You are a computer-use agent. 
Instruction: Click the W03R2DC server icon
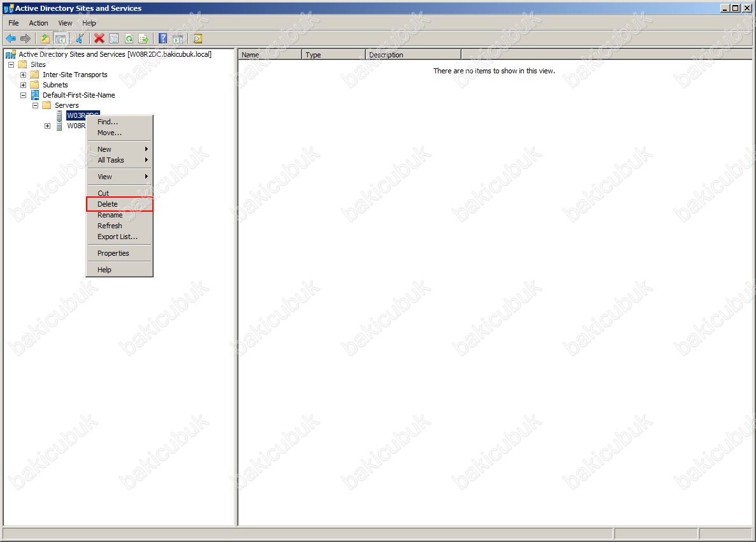click(59, 115)
